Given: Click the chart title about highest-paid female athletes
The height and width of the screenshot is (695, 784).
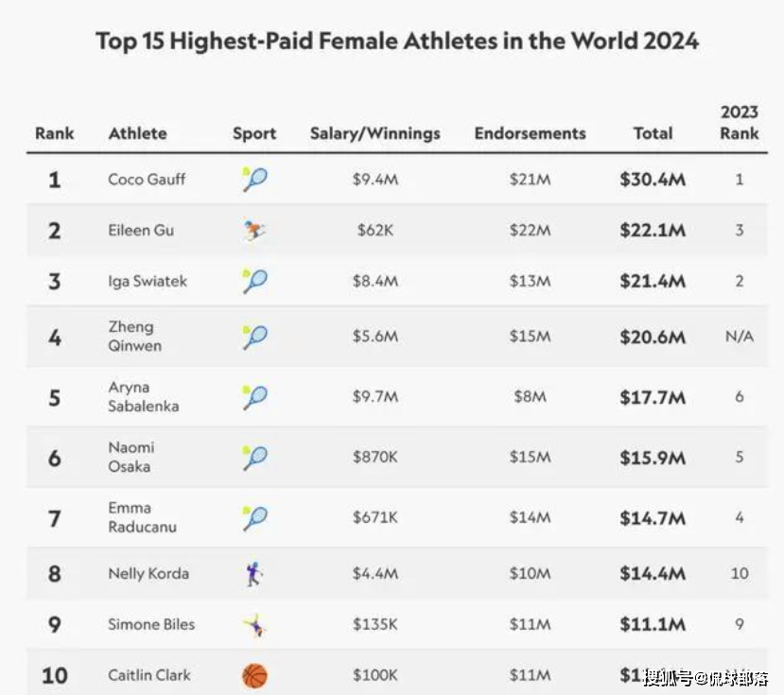Looking at the screenshot, I should click(397, 42).
